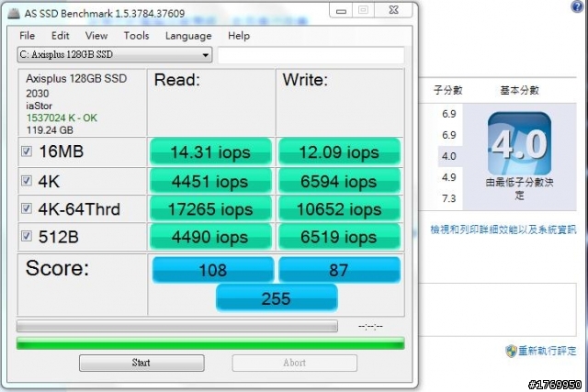Click the 16MB read result 14.31 iops
Screen dimensions: 588x392
tap(210, 152)
